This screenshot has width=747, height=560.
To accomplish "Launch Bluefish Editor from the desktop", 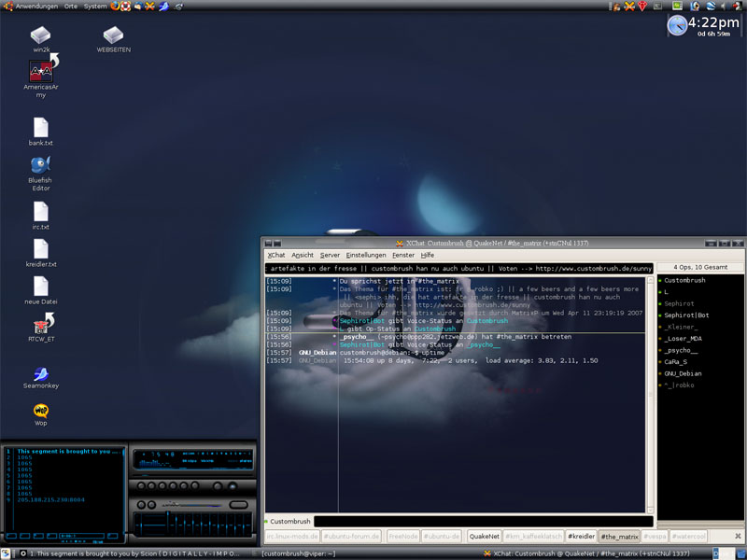I will [x=40, y=165].
